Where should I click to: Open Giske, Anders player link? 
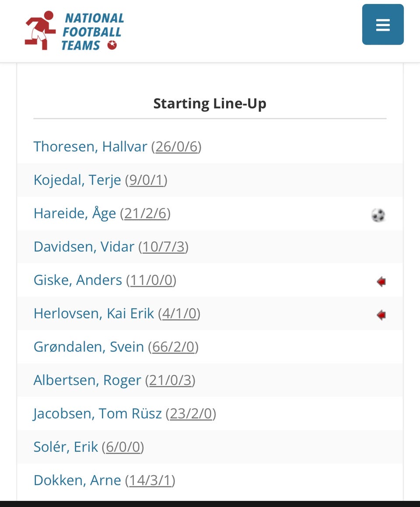[77, 280]
